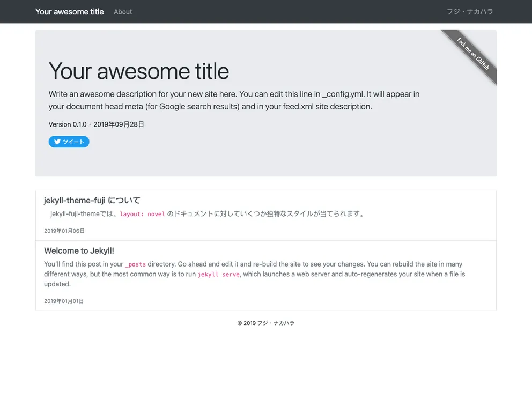Click the _posts code snippet
Screen dimensions: 532x399
click(x=135, y=265)
